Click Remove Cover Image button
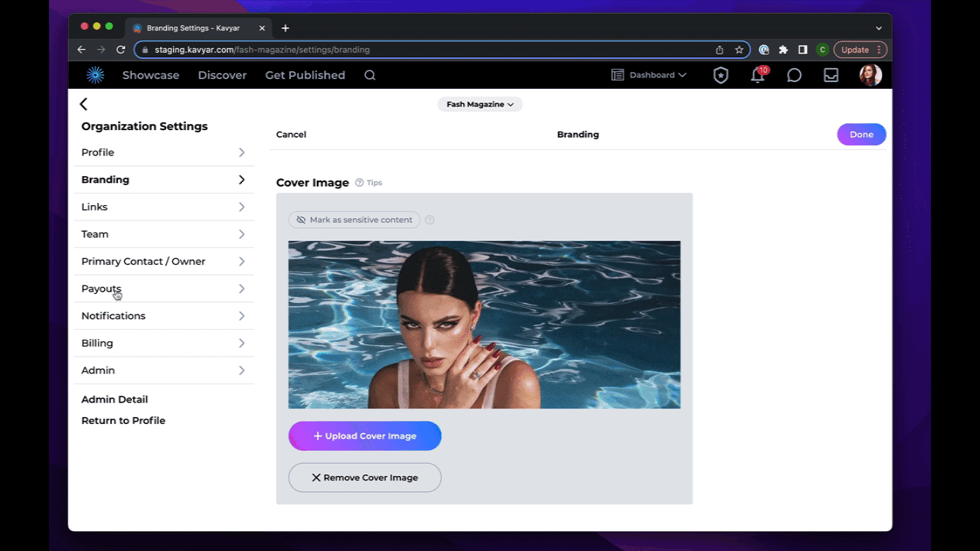The width and height of the screenshot is (980, 551). [x=365, y=478]
